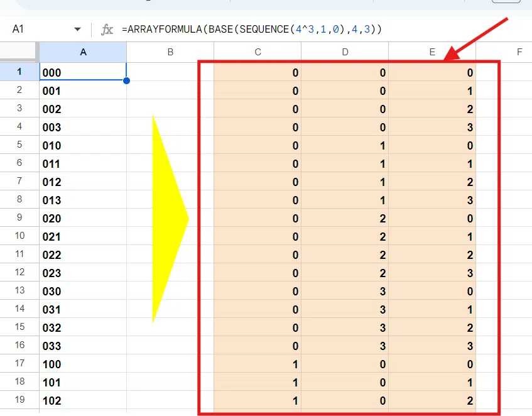Click cell containing 023
The image size is (532, 416).
[83, 273]
